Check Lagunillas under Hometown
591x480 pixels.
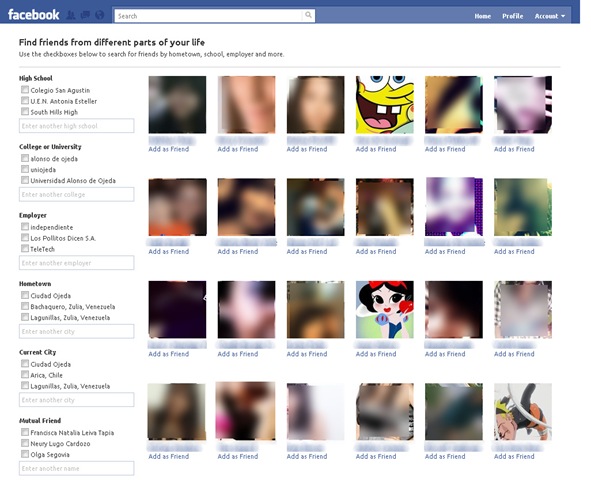tap(25, 317)
